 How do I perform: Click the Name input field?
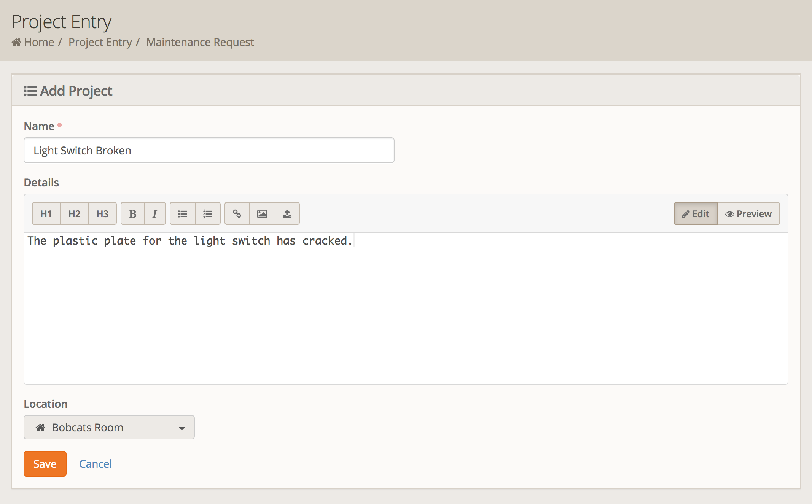(x=209, y=151)
